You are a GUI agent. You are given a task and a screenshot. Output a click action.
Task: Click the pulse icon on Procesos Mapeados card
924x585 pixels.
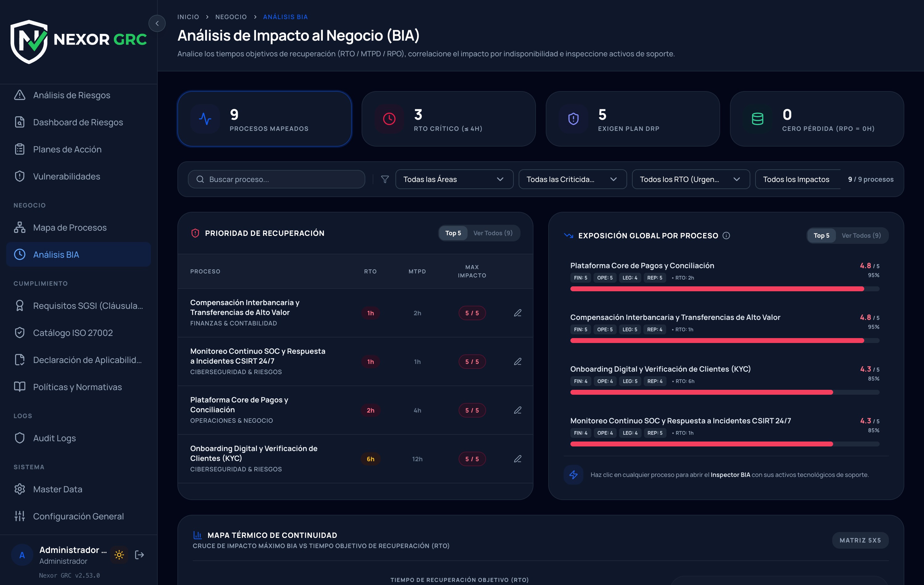coord(205,119)
